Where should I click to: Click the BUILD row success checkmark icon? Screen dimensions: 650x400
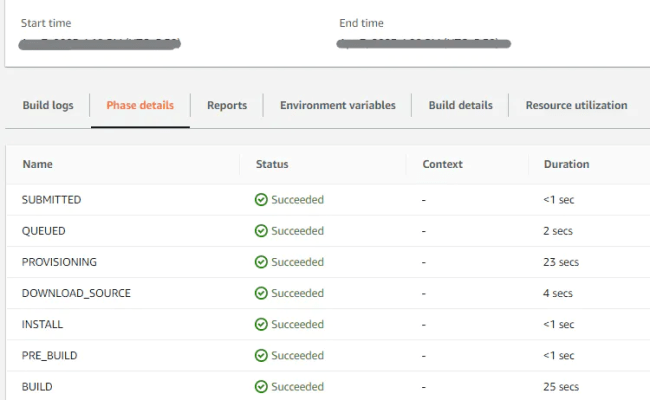coord(261,387)
